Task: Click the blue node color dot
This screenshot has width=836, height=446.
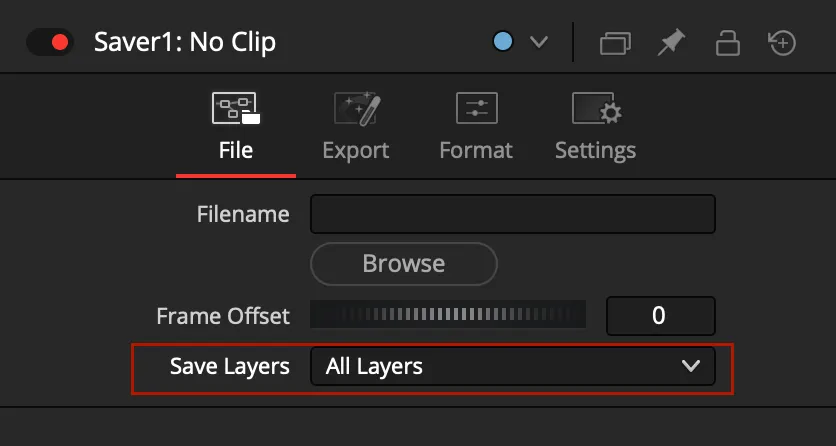Action: pos(504,42)
